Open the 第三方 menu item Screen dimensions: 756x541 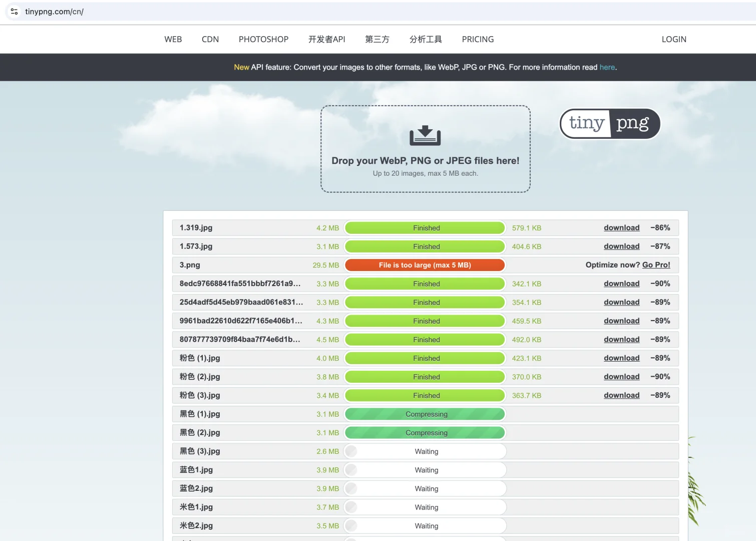click(377, 39)
